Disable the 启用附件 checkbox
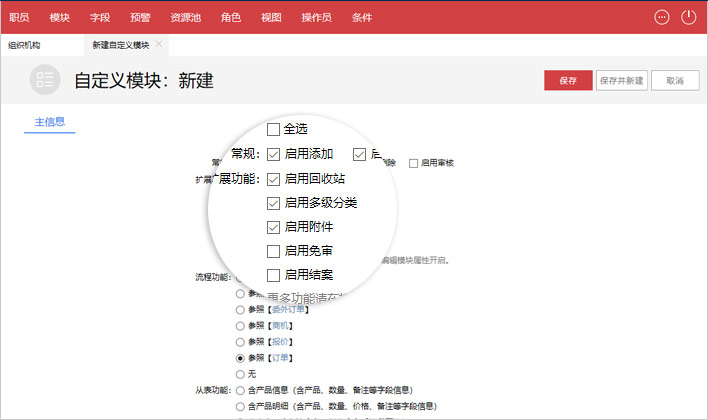 point(273,227)
